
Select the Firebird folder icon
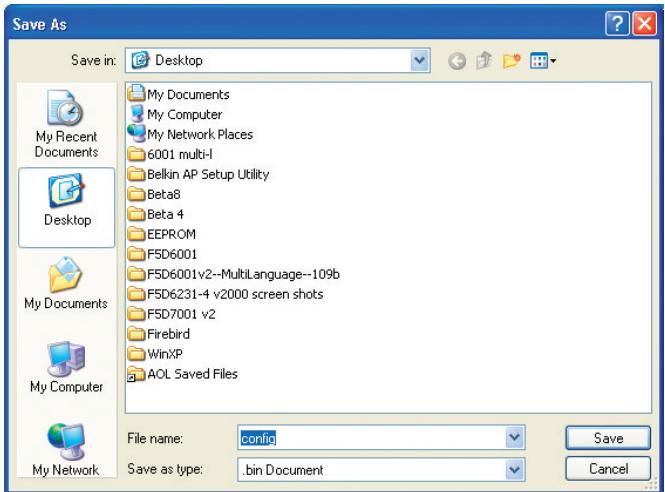(137, 333)
